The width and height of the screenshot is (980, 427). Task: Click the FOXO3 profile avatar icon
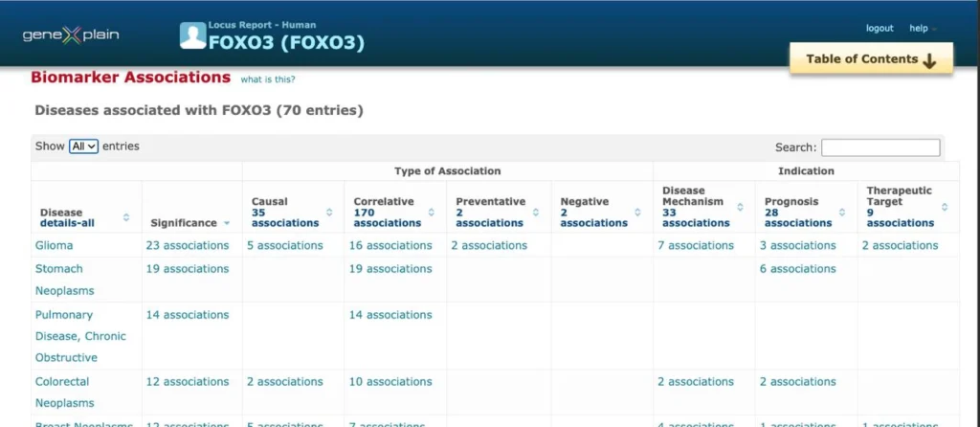pyautogui.click(x=192, y=35)
